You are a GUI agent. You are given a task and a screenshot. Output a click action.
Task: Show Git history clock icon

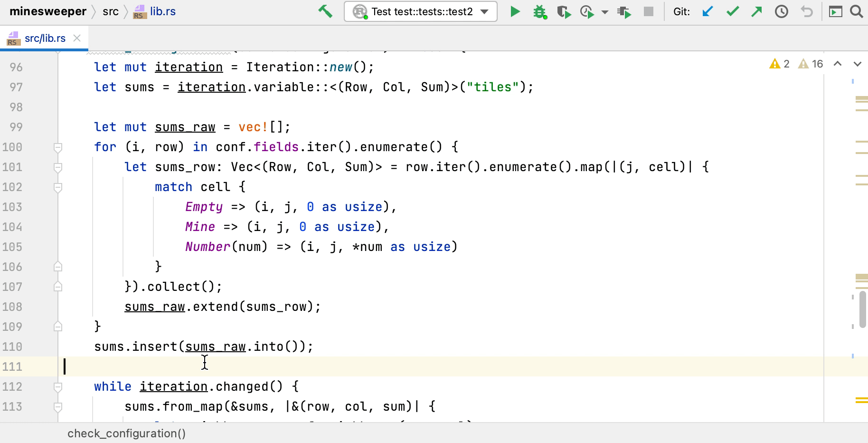[782, 11]
